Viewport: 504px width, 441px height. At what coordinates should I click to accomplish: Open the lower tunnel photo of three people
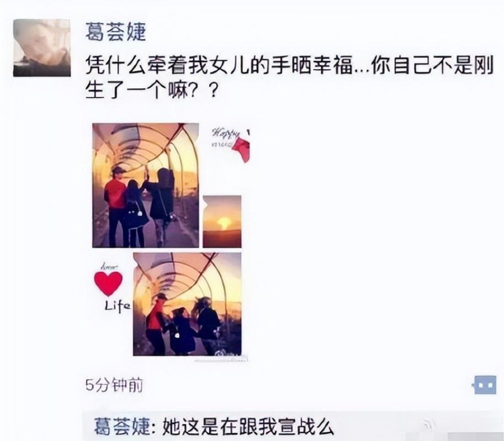click(x=187, y=304)
